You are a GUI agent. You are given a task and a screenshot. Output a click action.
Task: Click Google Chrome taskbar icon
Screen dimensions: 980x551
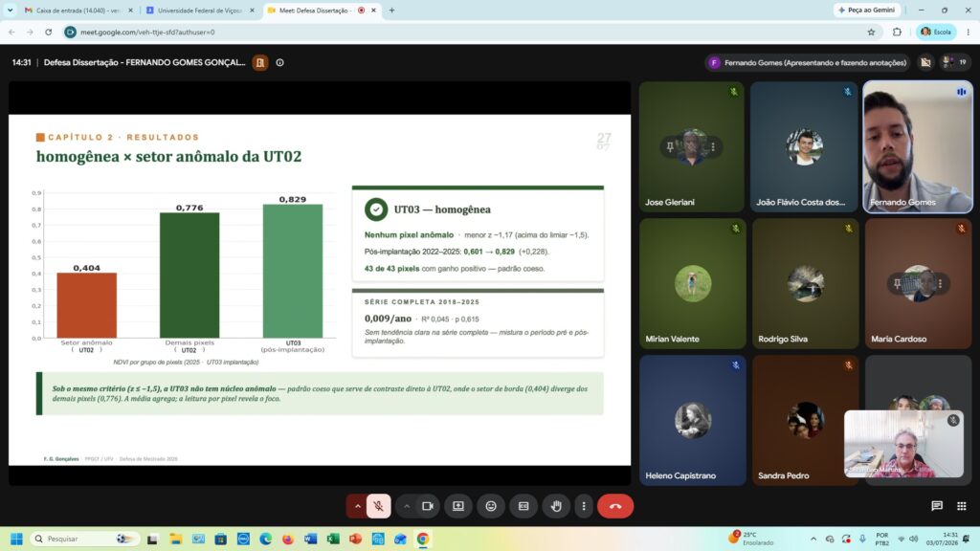coord(423,539)
